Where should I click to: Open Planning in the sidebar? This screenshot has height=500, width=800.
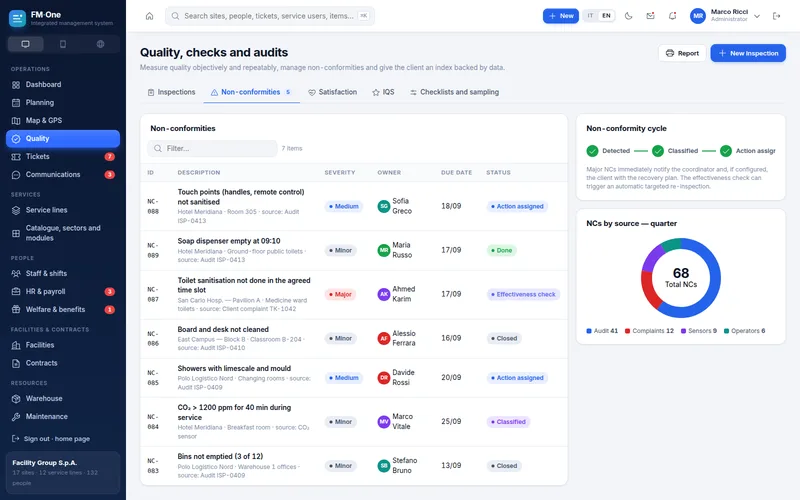tap(63, 103)
